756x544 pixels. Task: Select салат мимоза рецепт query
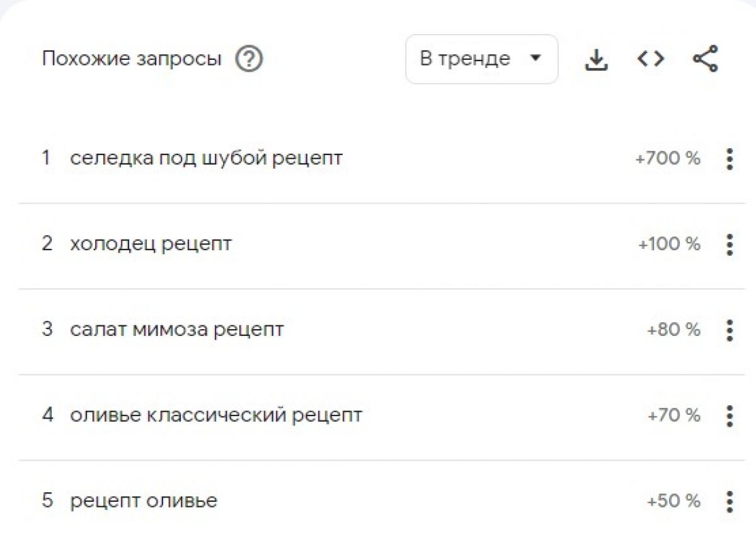point(177,330)
